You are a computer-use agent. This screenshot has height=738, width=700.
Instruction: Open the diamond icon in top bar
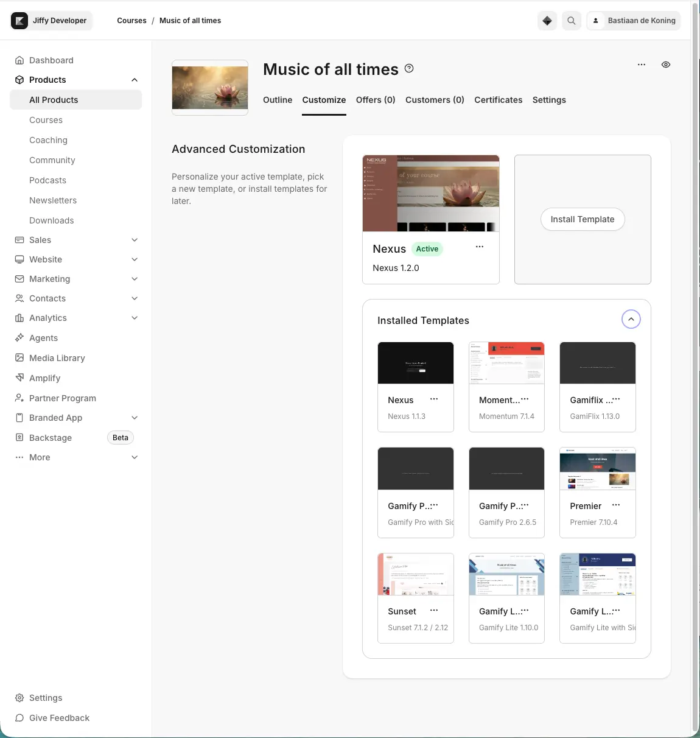(547, 21)
